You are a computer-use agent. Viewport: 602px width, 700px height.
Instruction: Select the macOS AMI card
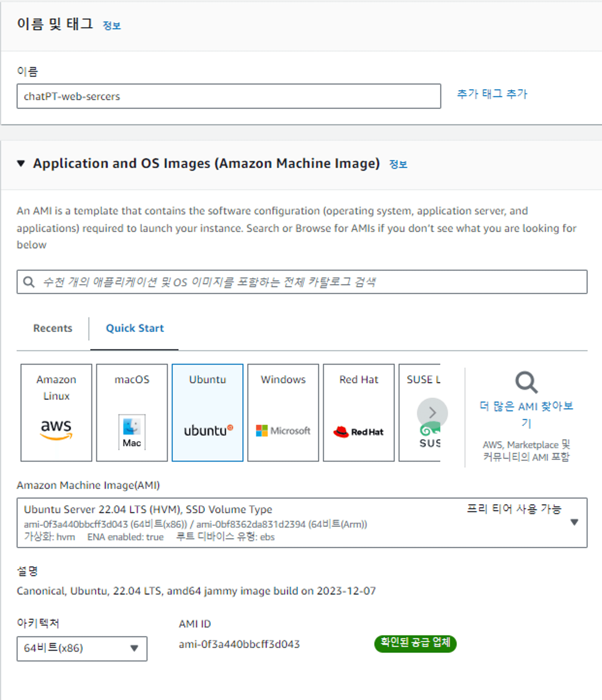click(132, 412)
